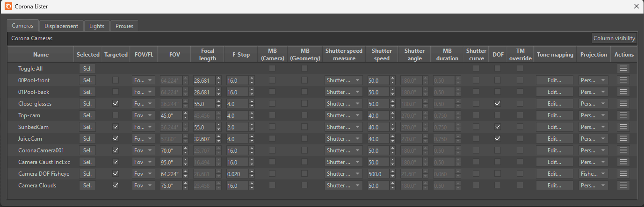Click FOV field of Camera Caust IncExc
The height and width of the screenshot is (207, 644).
coord(171,162)
